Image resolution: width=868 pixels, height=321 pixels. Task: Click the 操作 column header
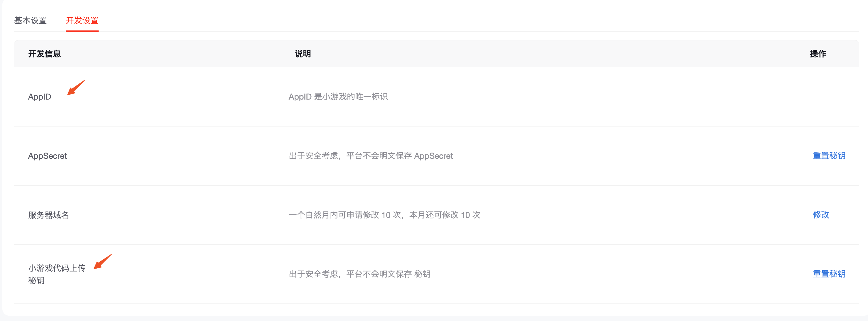(818, 54)
